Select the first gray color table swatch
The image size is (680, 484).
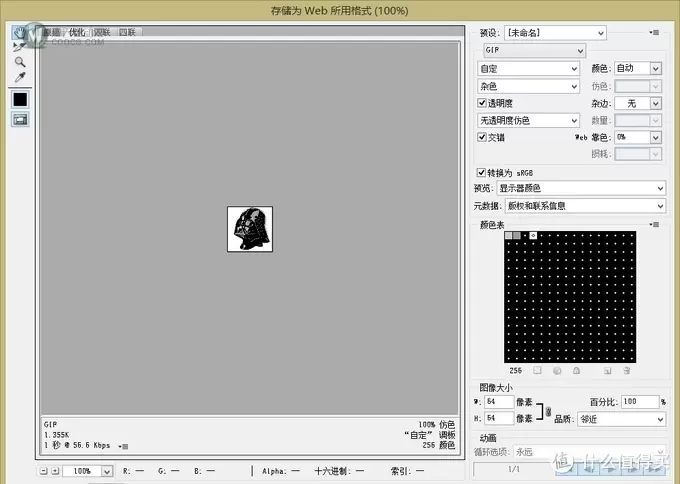(x=508, y=235)
